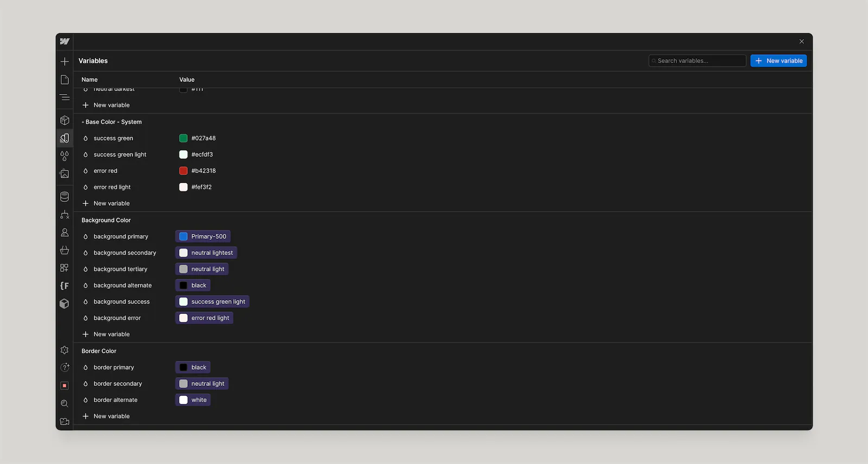This screenshot has height=464, width=868.
Task: Open the success green light swatch #ecfdf3
Action: tap(183, 155)
